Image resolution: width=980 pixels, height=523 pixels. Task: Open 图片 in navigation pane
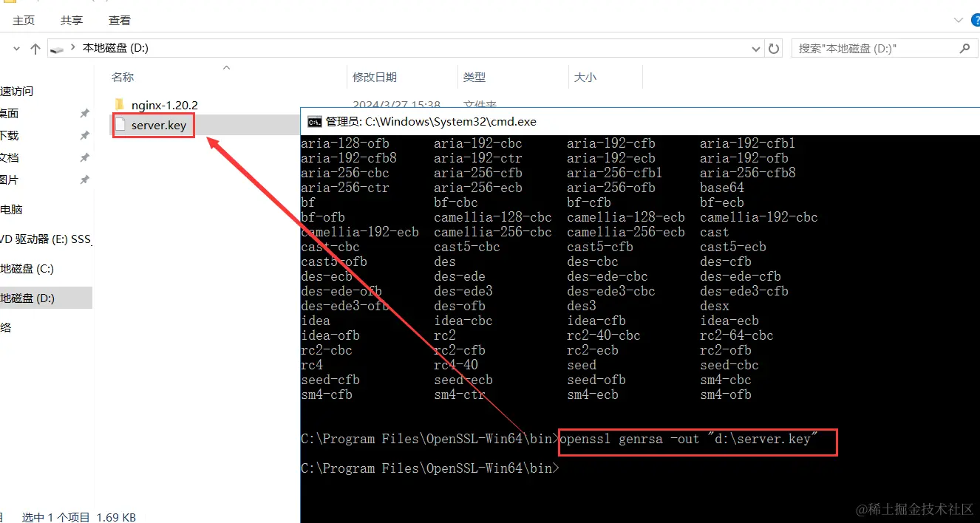[x=10, y=180]
